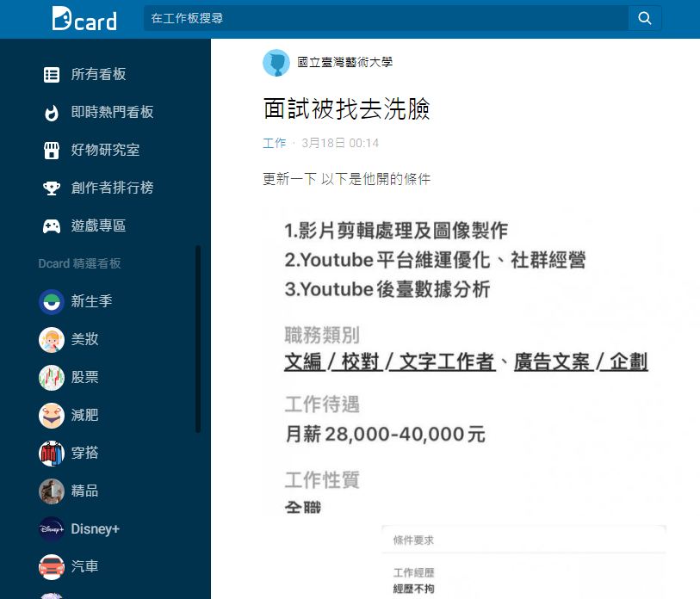Open the 減肥 board

click(x=85, y=415)
